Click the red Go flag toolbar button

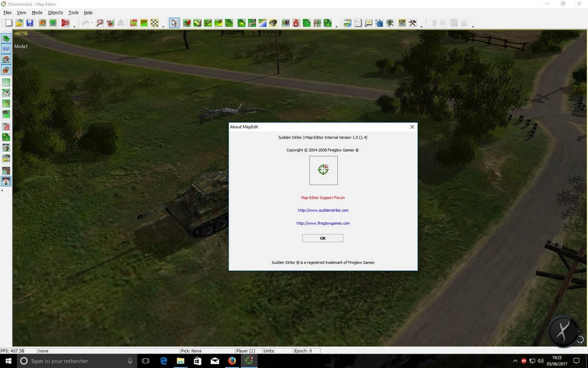65,23
